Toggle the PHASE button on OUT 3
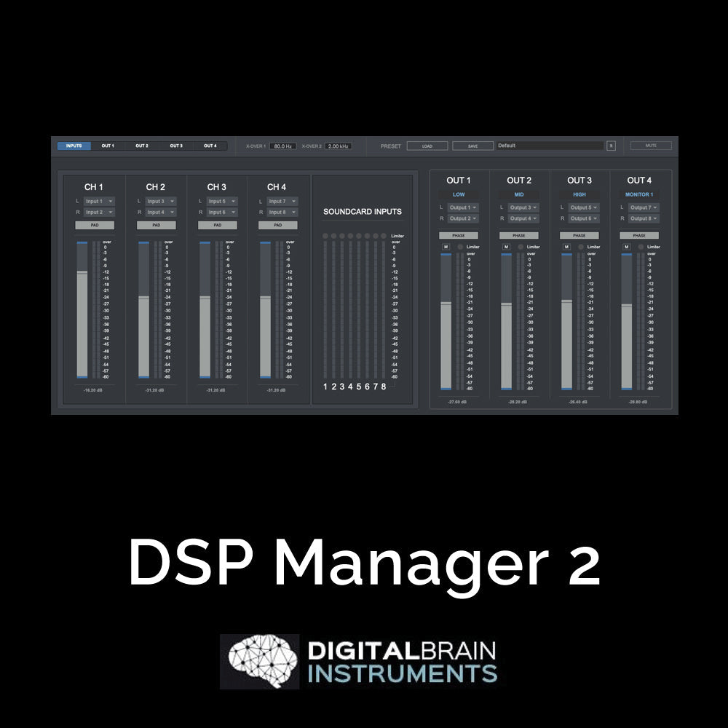 pyautogui.click(x=579, y=235)
